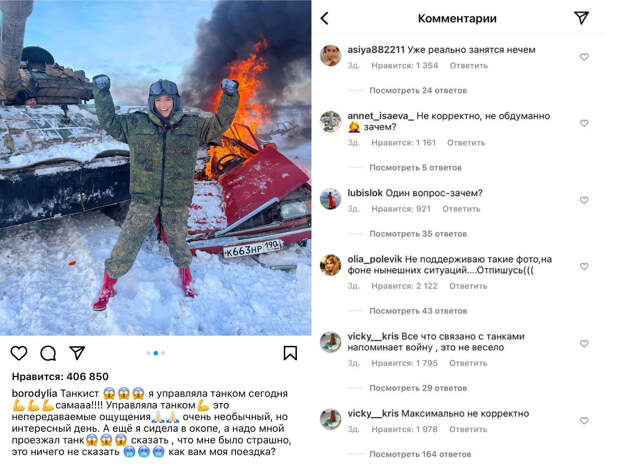This screenshot has width=620, height=464.
Task: Expand 35 replies under lubislok comment
Action: coord(418,234)
